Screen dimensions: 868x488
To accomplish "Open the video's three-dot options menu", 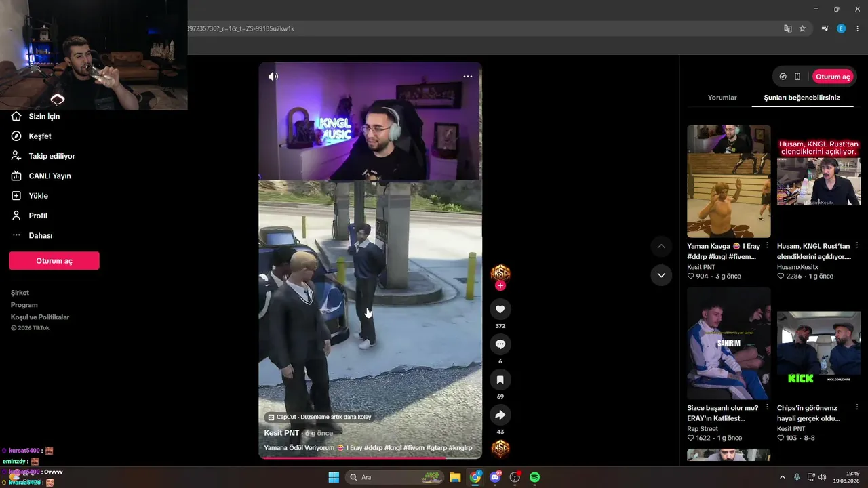I will 468,77.
